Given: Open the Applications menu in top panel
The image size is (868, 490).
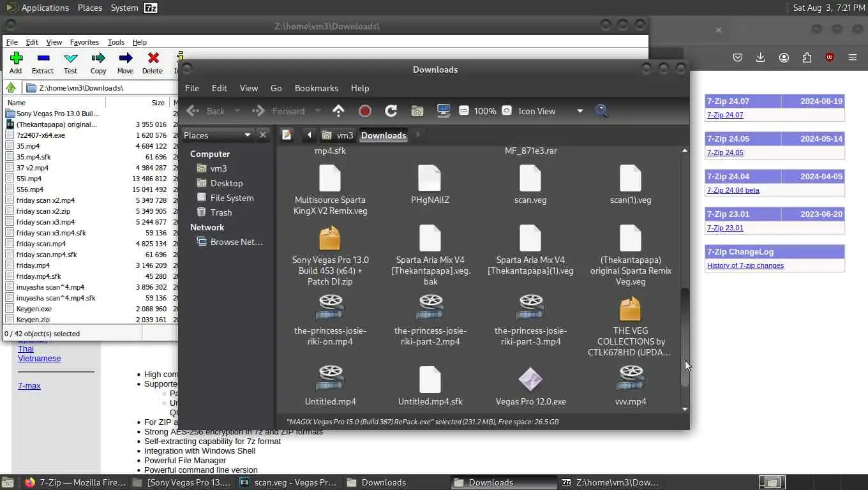Looking at the screenshot, I should (45, 8).
